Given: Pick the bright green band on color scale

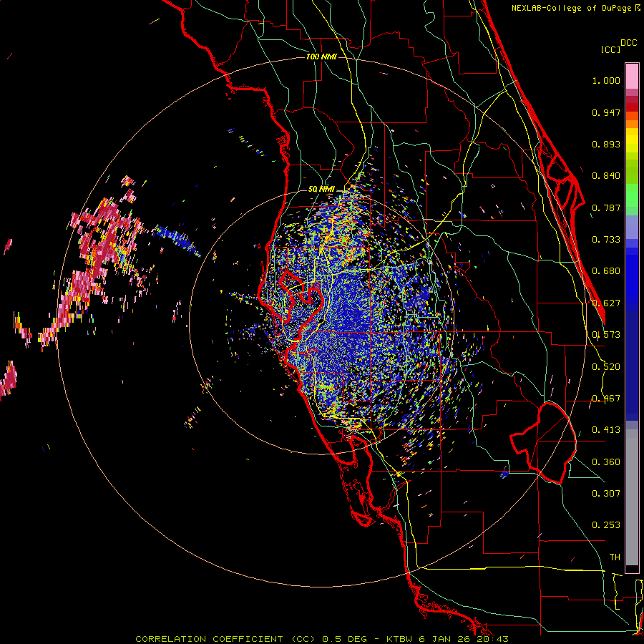Looking at the screenshot, I should (632, 195).
